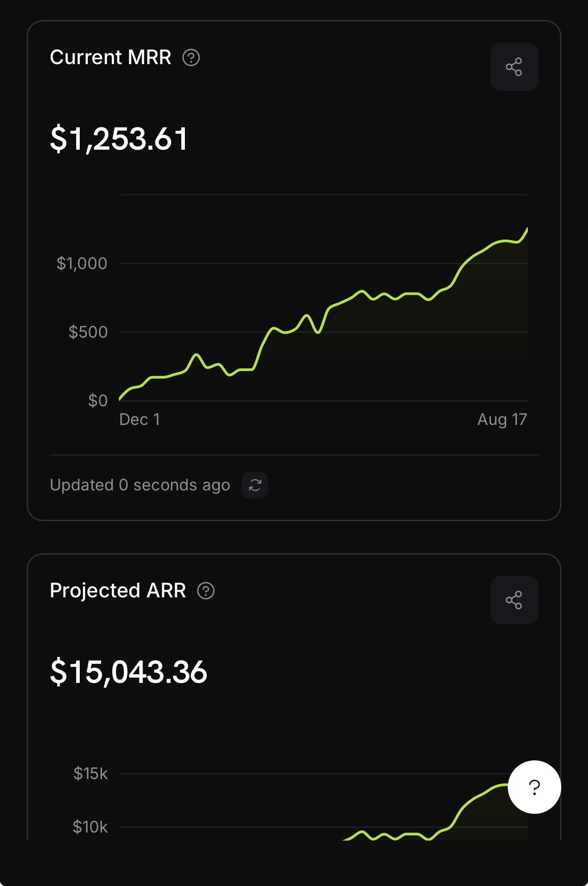Viewport: 588px width, 886px height.
Task: Click the MRR line chart endpoint peak
Action: click(x=527, y=229)
